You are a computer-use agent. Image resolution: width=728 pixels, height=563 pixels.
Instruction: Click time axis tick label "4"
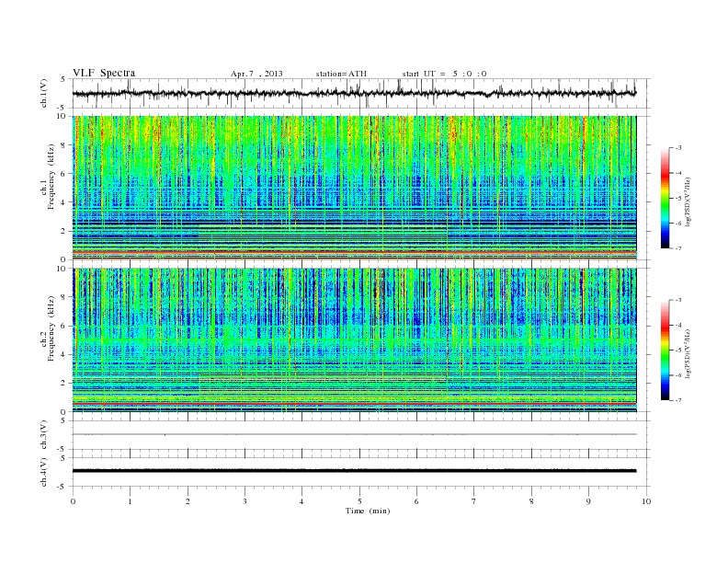[x=301, y=501]
